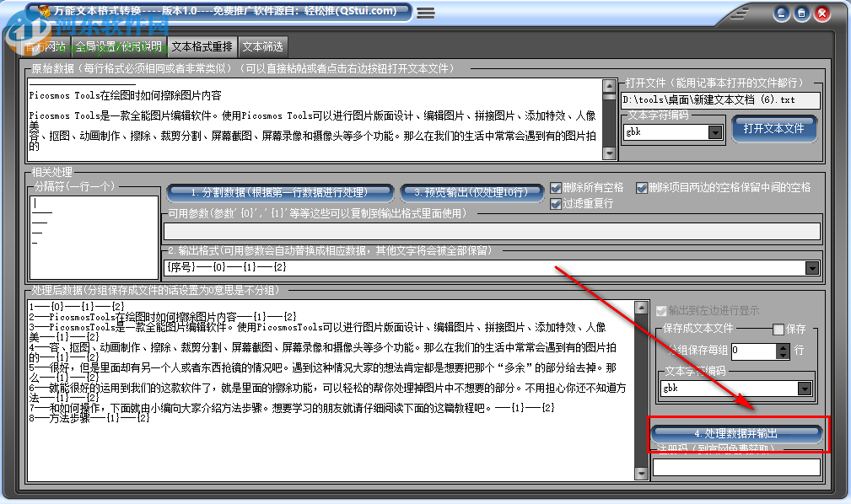Click scroll up arrow of processed data box
Viewport: 851px width, 504px height.
click(642, 308)
